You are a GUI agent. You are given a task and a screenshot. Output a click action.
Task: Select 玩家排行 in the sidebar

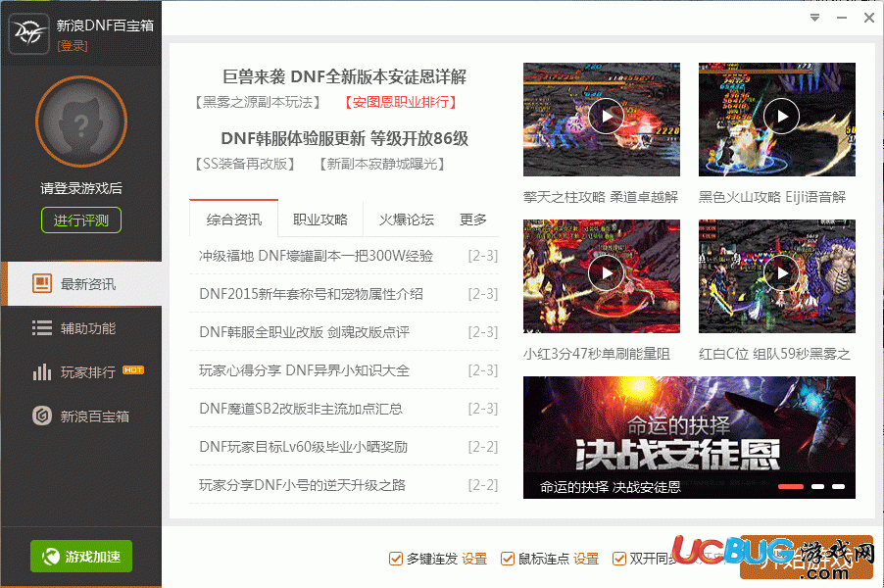point(81,372)
